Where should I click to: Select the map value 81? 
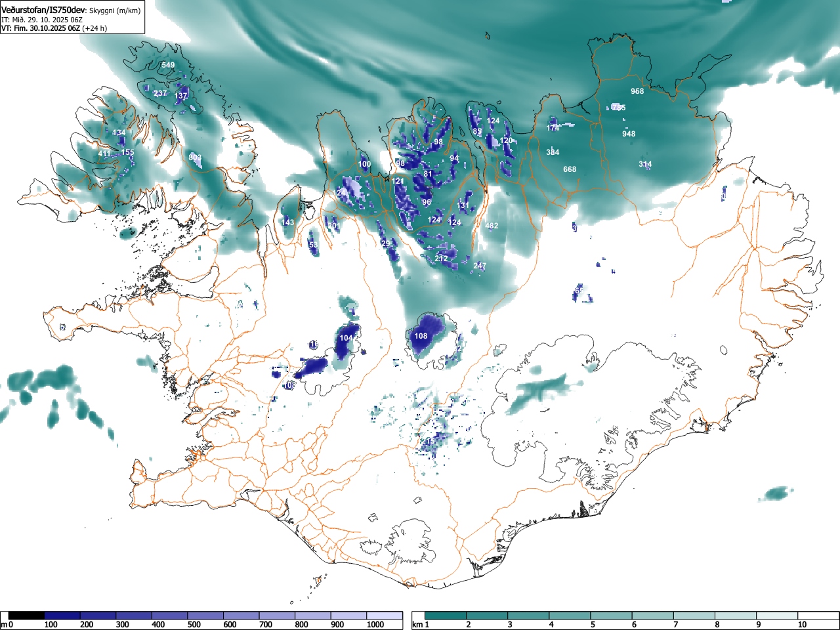428,174
